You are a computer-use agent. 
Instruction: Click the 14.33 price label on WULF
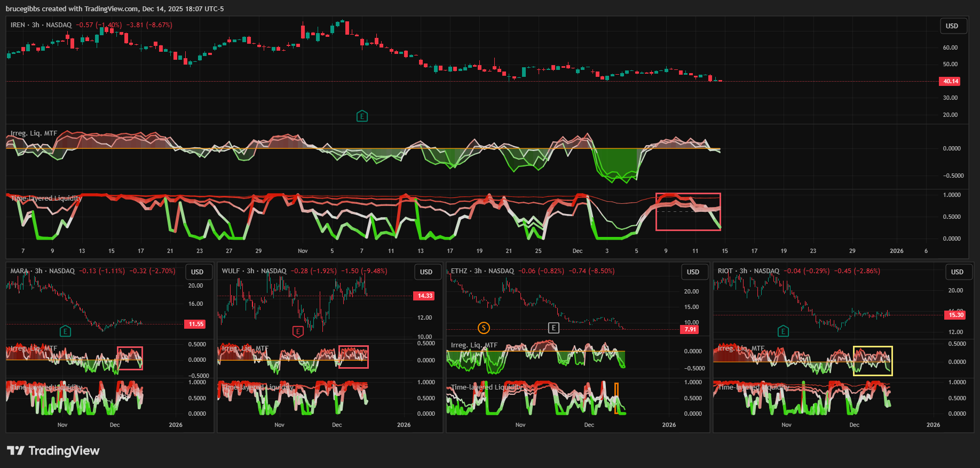pyautogui.click(x=425, y=296)
